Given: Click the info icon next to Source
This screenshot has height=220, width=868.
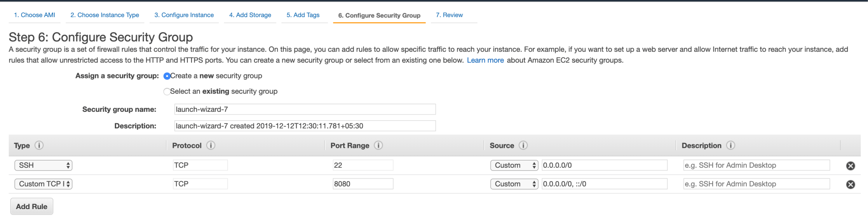Looking at the screenshot, I should (523, 145).
